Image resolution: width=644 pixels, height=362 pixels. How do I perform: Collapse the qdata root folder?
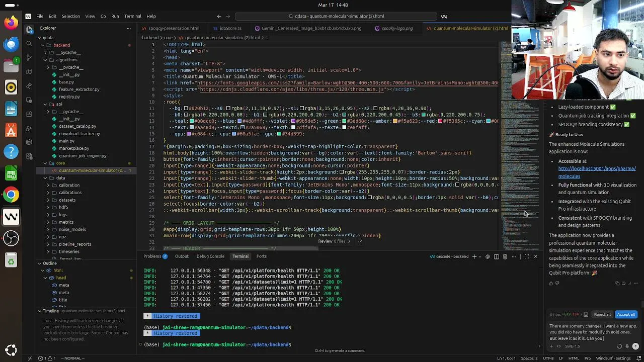[39, 38]
